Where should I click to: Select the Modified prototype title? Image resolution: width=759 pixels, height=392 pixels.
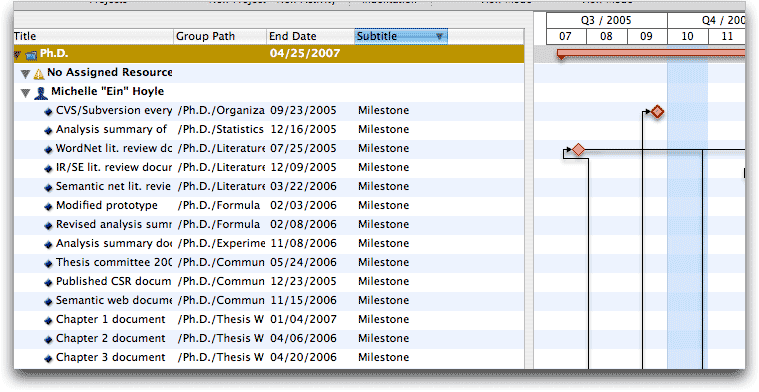click(x=106, y=205)
